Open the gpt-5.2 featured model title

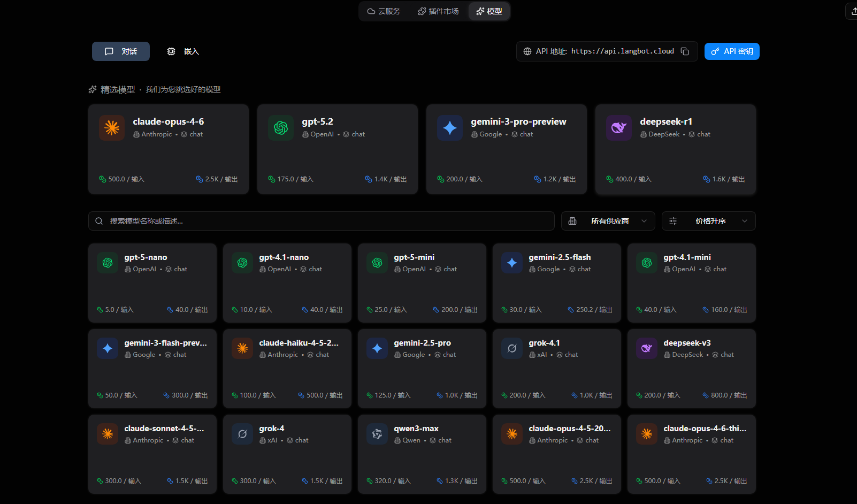coord(318,121)
